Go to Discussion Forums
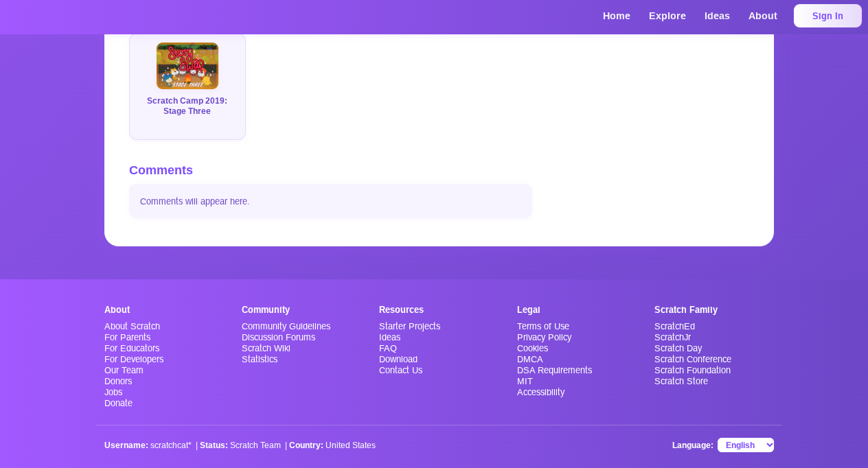This screenshot has width=868, height=468. [278, 338]
